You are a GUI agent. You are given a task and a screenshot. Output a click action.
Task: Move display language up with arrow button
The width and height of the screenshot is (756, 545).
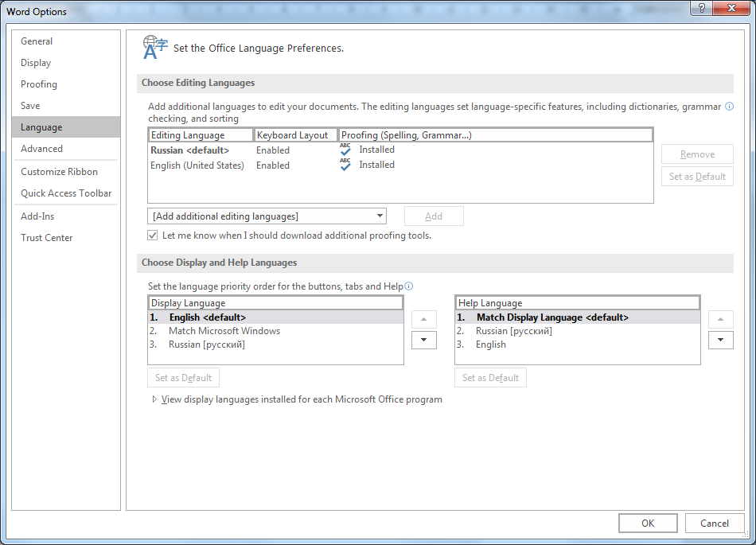point(424,319)
